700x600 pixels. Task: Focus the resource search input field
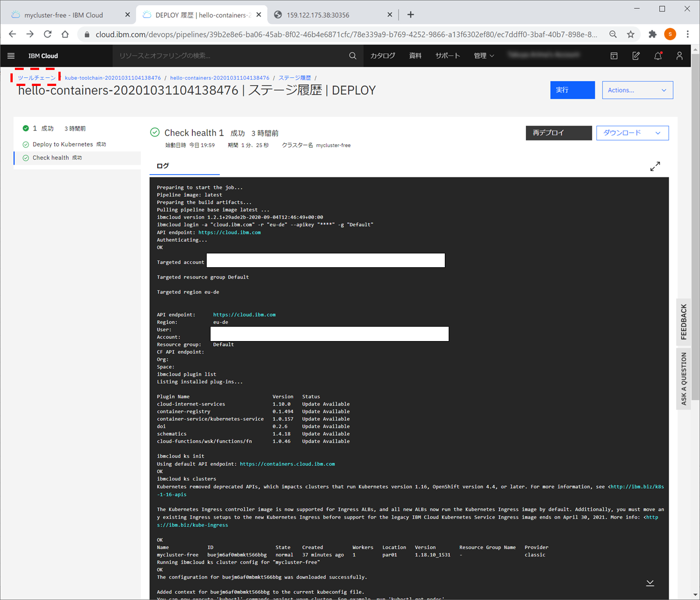pyautogui.click(x=231, y=56)
